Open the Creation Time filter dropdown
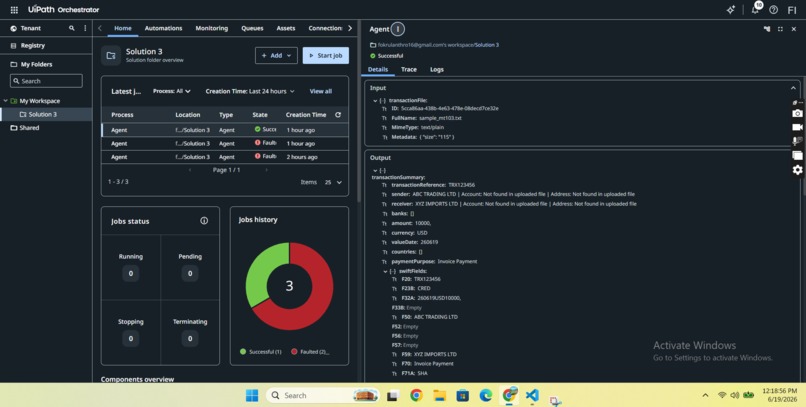 250,91
